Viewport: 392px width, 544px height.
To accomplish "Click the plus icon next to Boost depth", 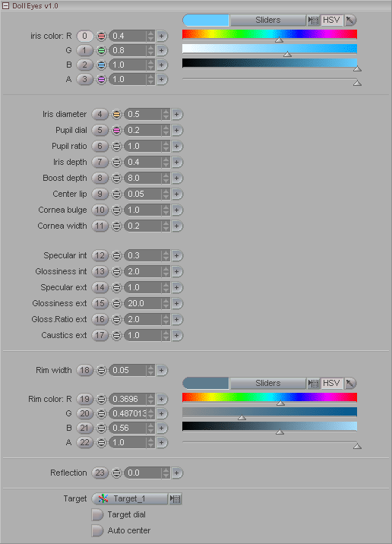I will point(176,178).
